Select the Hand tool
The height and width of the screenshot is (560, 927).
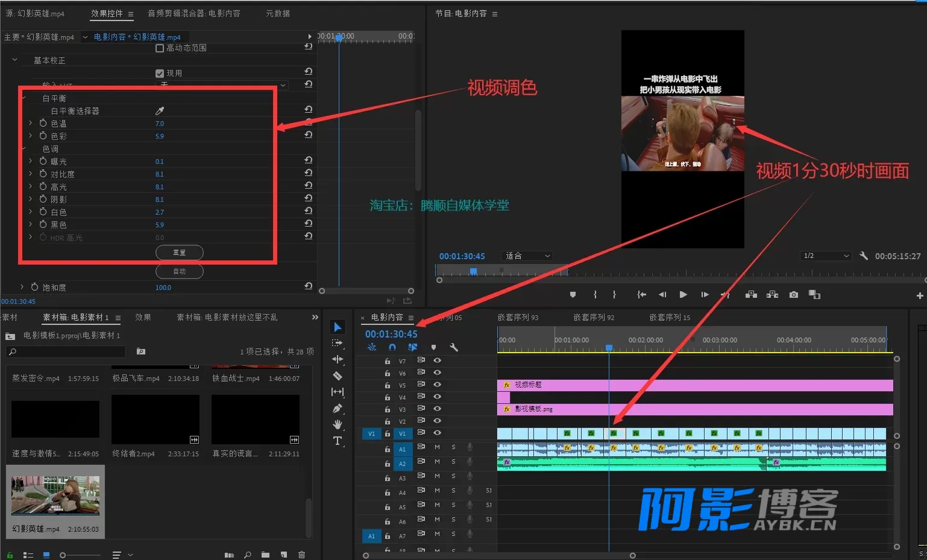tap(338, 424)
